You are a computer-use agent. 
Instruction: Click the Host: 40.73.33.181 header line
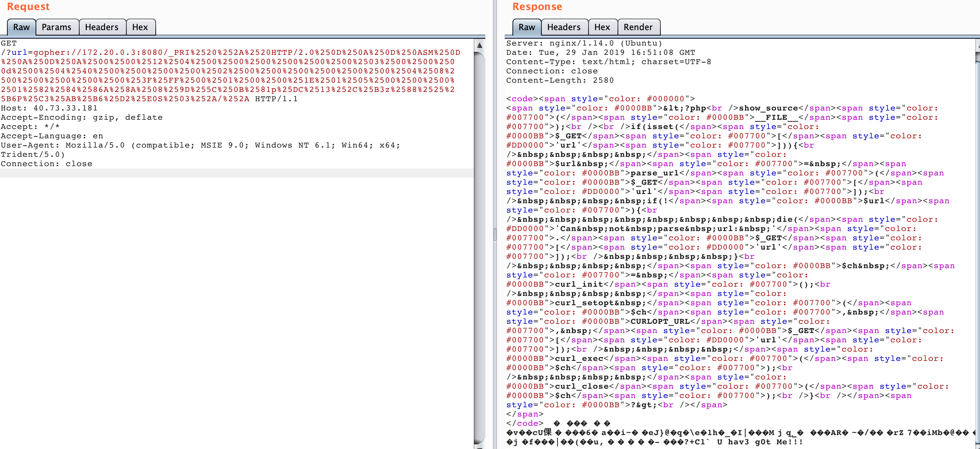click(x=49, y=108)
